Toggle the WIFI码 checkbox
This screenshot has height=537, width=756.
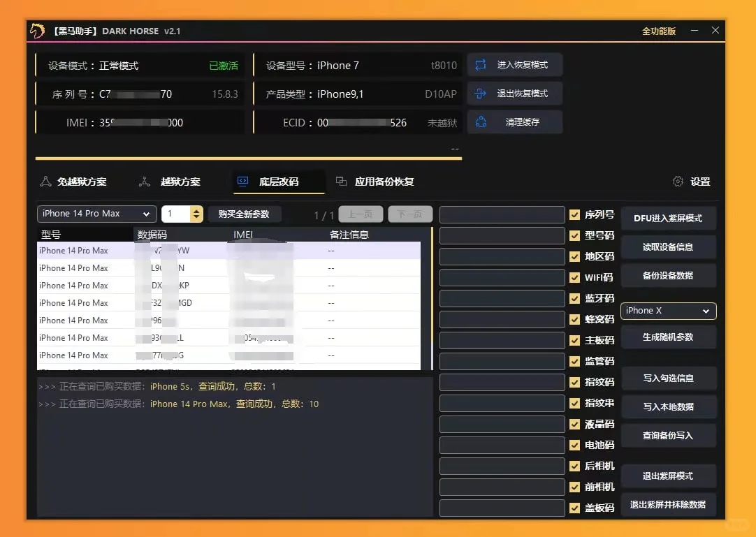575,277
